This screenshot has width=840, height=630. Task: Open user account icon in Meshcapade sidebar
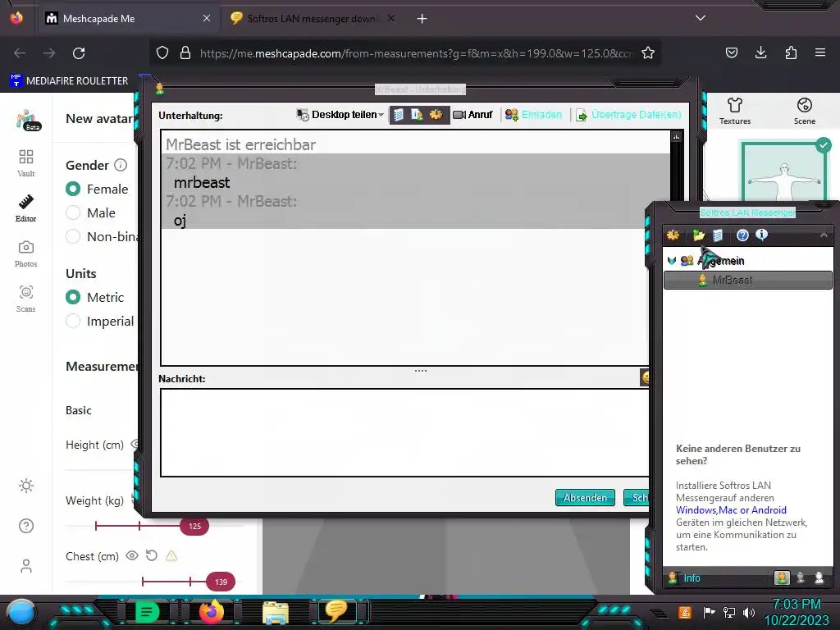click(25, 566)
